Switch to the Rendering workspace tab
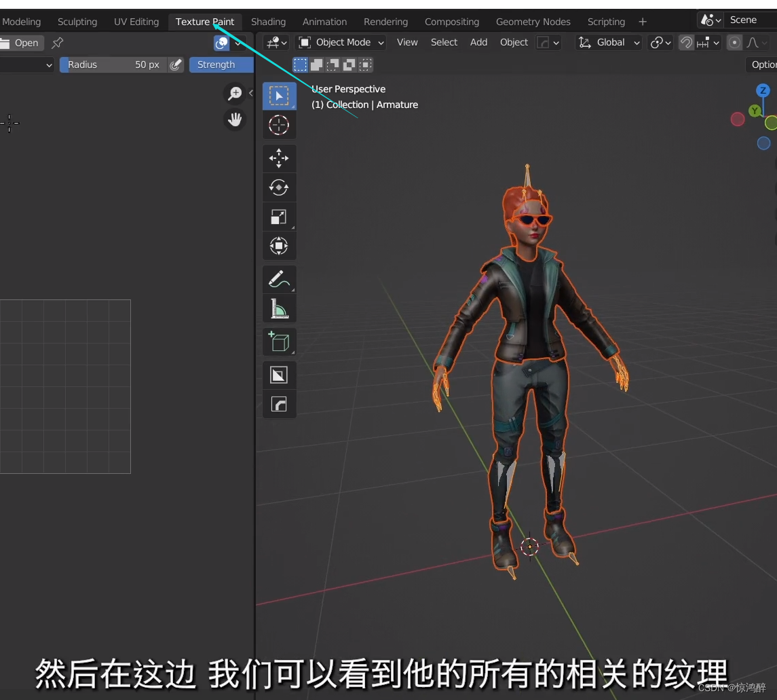This screenshot has height=700, width=777. pyautogui.click(x=385, y=22)
